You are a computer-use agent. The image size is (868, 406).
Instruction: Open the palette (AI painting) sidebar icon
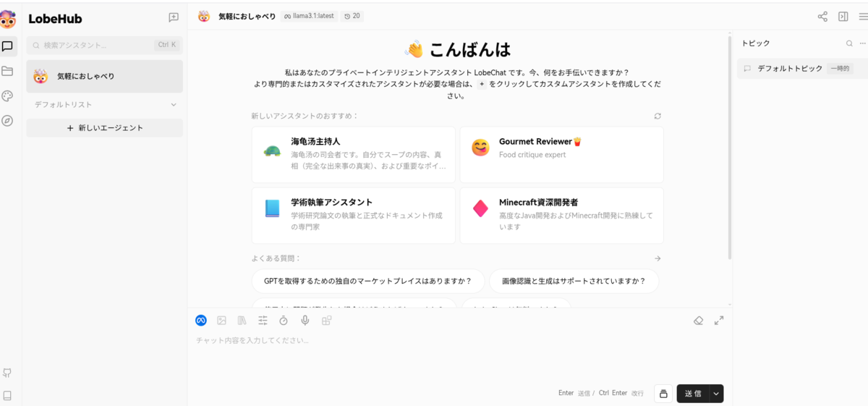tap(7, 96)
